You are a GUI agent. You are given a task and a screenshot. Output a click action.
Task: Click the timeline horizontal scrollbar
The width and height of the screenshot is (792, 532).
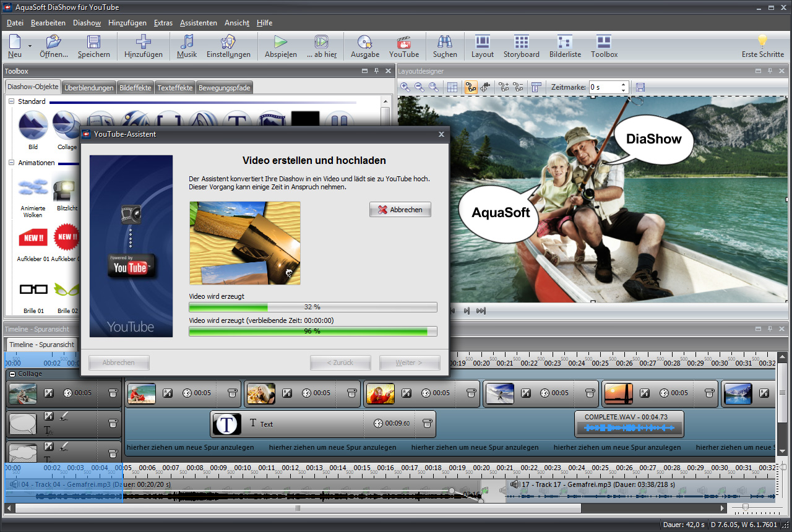tap(298, 508)
